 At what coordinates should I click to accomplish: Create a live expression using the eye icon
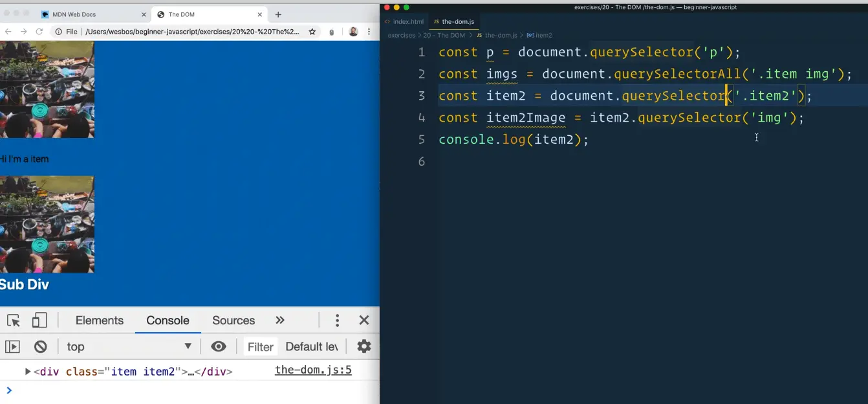tap(219, 346)
